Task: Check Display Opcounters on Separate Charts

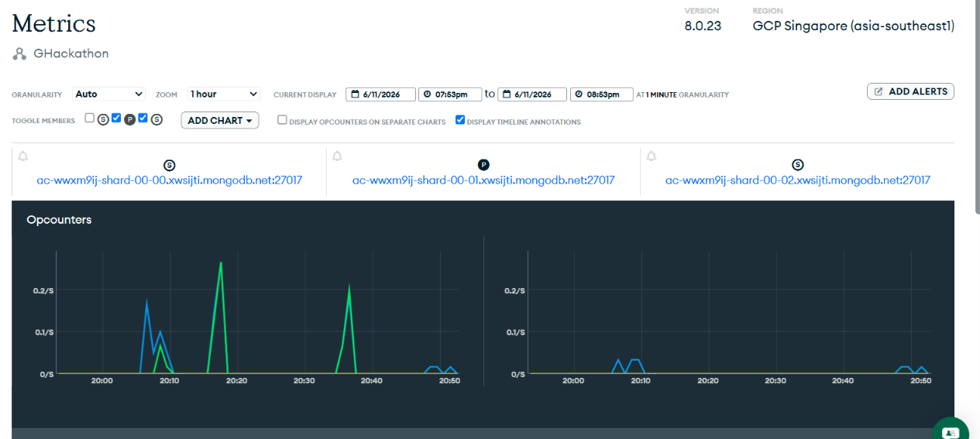Action: pyautogui.click(x=282, y=120)
